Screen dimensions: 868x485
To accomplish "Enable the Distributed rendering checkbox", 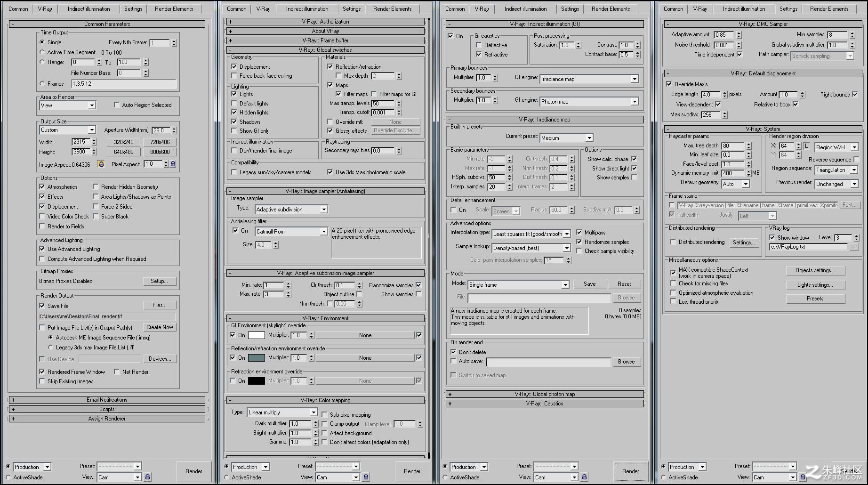I will click(x=673, y=242).
